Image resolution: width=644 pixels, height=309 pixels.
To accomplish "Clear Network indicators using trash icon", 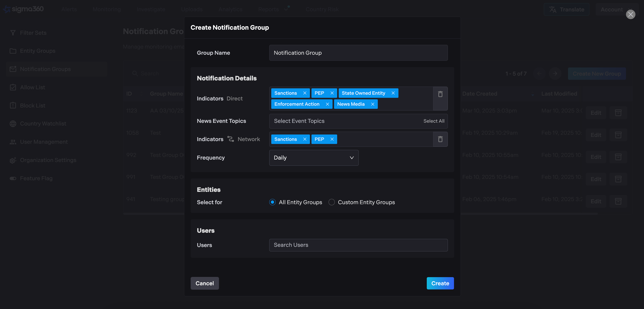I will click(x=440, y=139).
